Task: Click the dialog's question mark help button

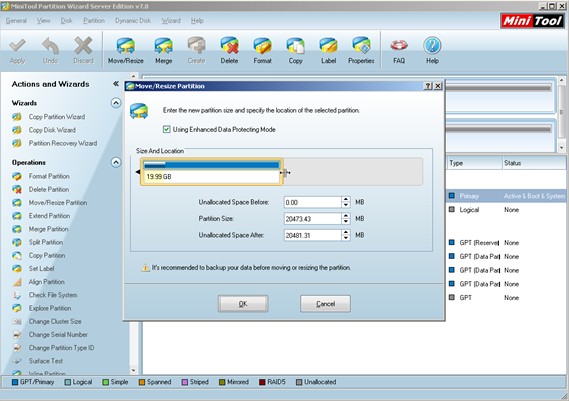Action: click(428, 86)
